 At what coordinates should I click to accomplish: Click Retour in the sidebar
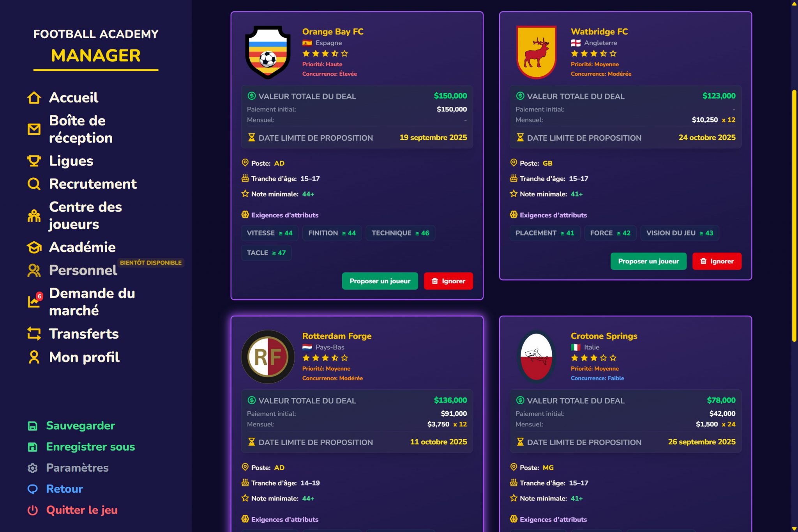[x=65, y=489]
